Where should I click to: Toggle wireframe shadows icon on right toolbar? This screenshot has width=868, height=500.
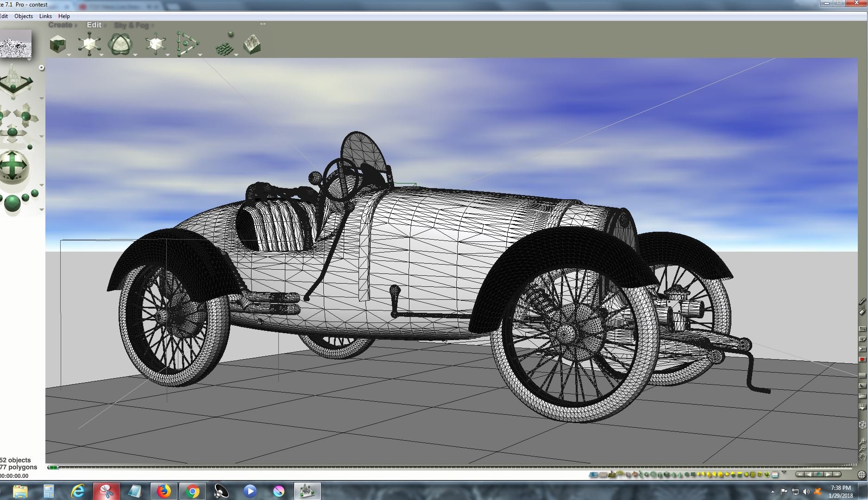click(x=862, y=386)
